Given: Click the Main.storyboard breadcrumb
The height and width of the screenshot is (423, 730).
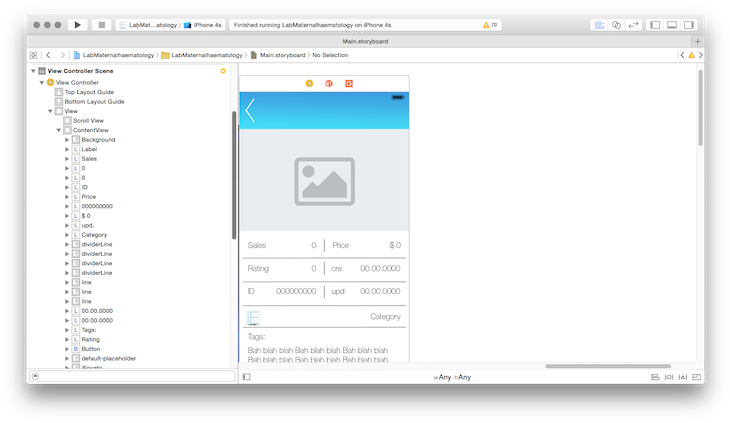Looking at the screenshot, I should [x=278, y=55].
